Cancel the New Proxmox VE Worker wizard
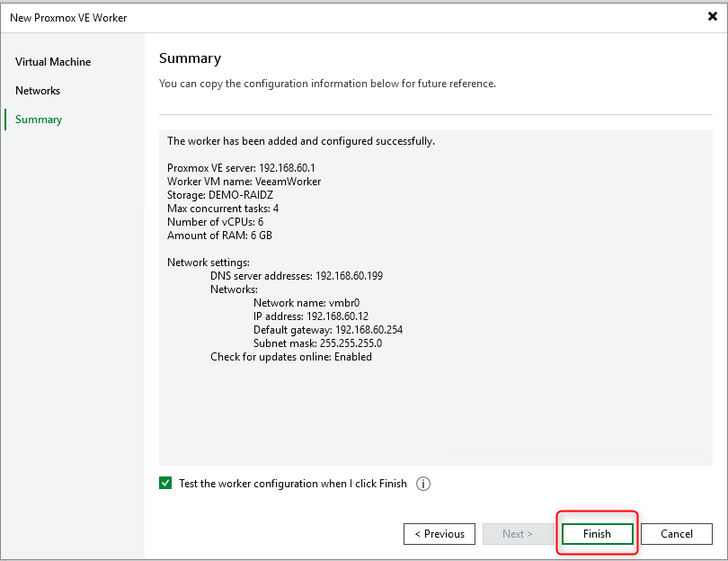This screenshot has width=728, height=561. [x=676, y=533]
